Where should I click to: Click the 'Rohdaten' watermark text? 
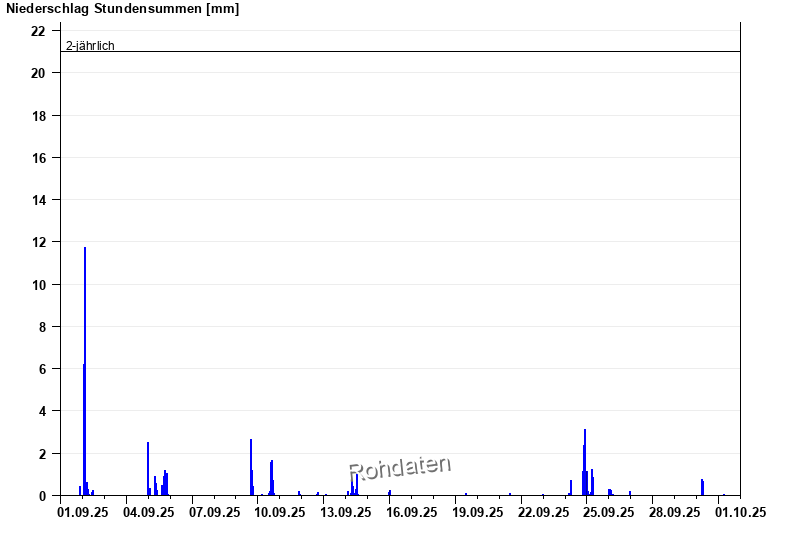pos(400,467)
